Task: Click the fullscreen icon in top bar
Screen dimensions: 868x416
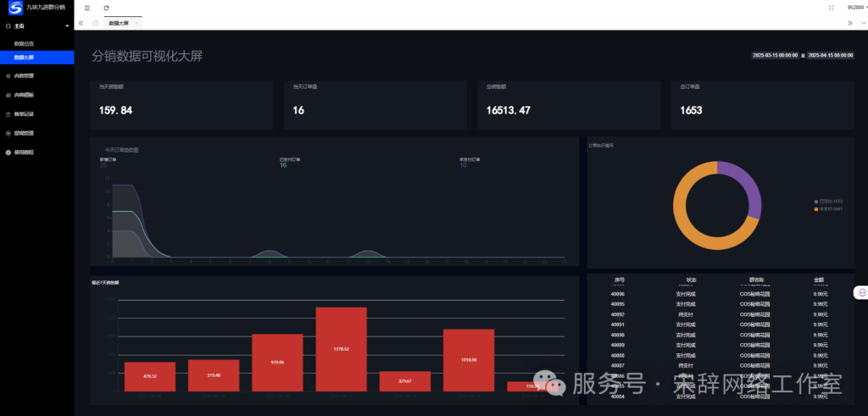Action: pyautogui.click(x=831, y=8)
